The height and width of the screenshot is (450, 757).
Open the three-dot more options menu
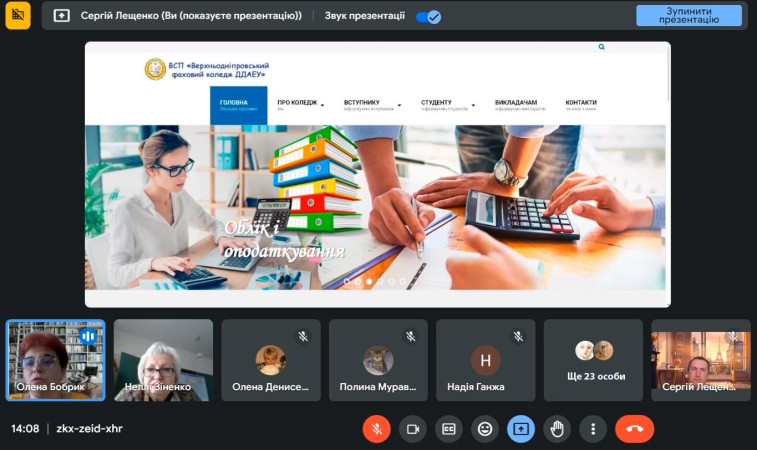(593, 428)
